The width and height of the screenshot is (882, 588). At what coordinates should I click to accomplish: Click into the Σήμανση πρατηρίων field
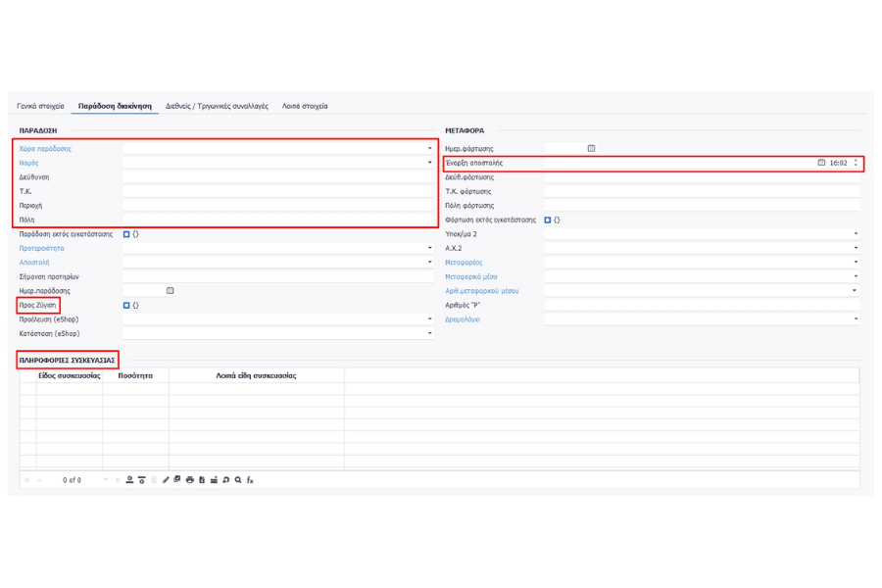(278, 276)
